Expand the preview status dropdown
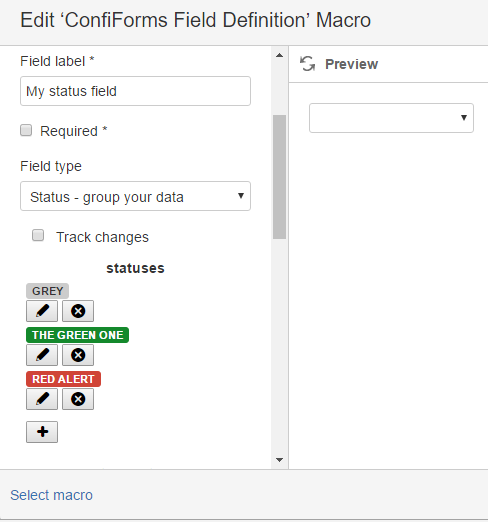 [391, 118]
